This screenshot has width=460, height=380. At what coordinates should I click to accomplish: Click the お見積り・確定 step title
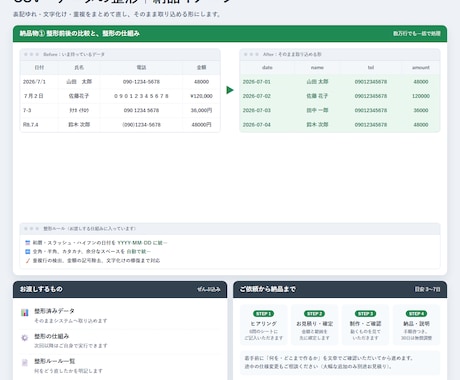(314, 324)
